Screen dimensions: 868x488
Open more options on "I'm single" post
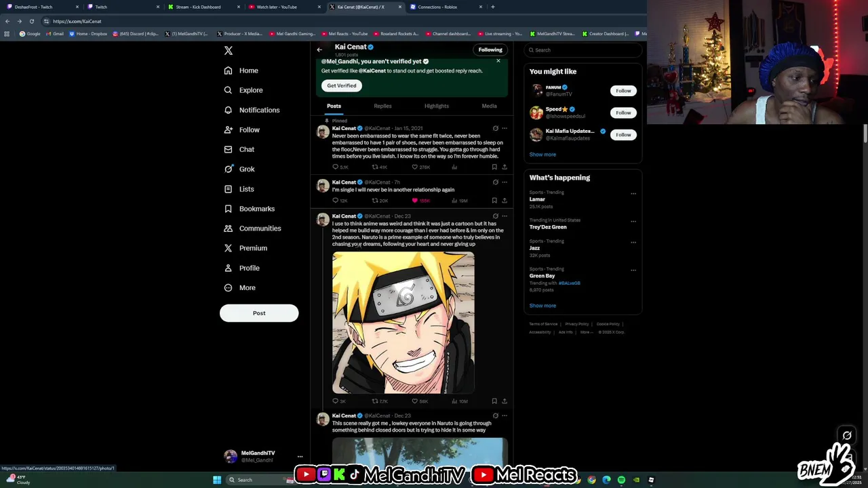[505, 182]
